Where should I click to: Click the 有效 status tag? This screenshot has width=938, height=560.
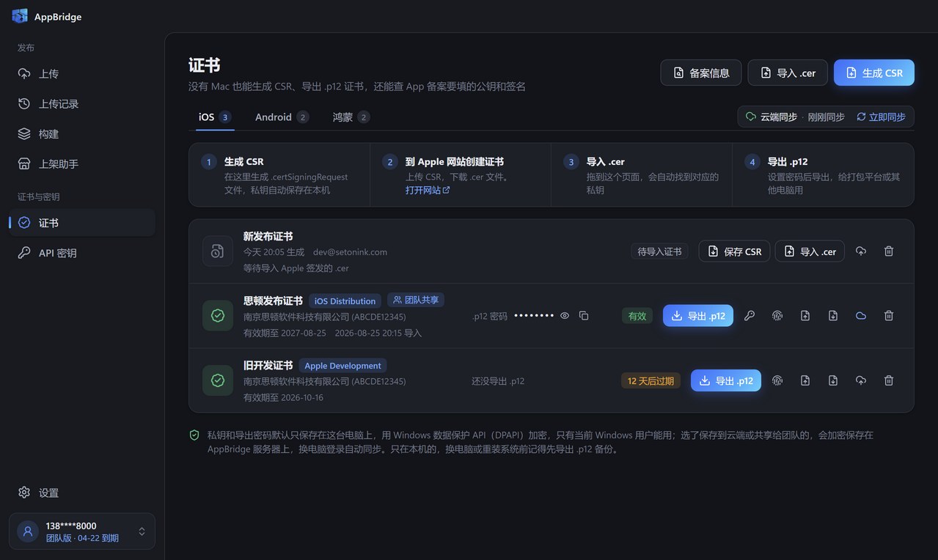[637, 316]
